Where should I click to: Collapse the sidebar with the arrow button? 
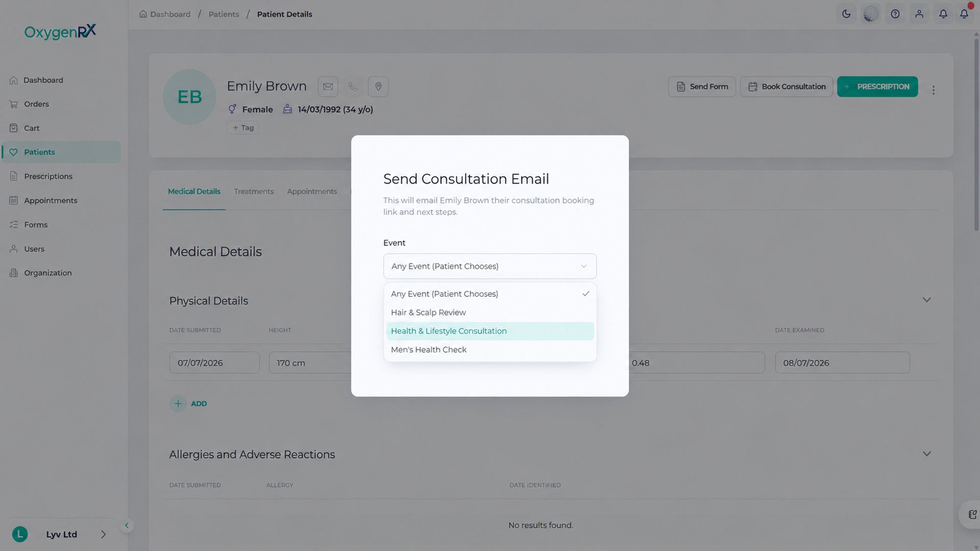click(127, 525)
